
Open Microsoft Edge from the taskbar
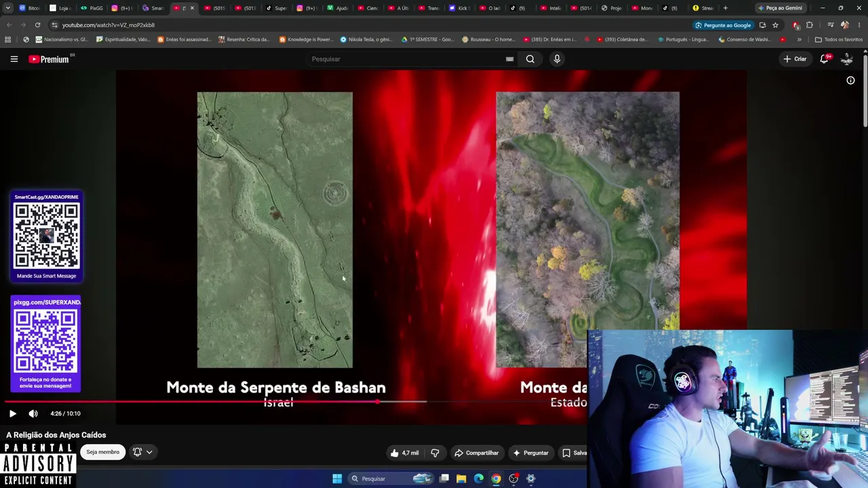pyautogui.click(x=479, y=479)
